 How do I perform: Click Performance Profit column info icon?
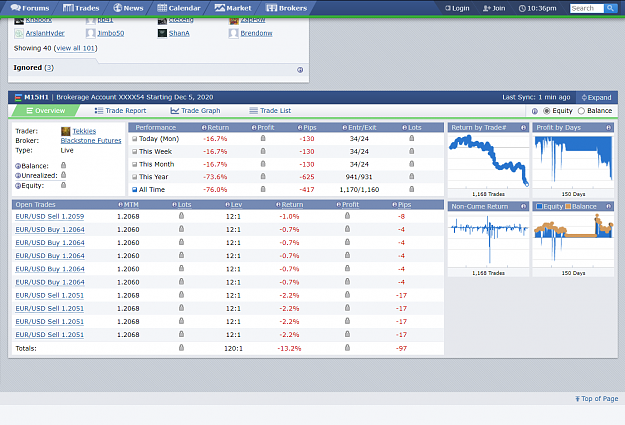click(x=254, y=128)
